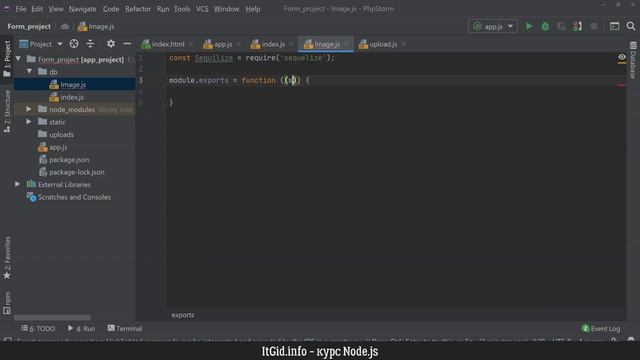Run the app.js configuration
640x360 pixels.
click(529, 27)
